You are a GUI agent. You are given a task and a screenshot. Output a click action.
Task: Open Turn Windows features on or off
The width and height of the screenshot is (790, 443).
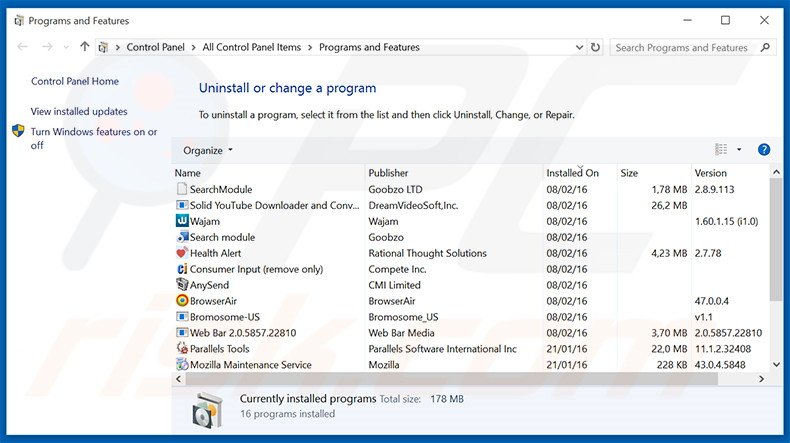pyautogui.click(x=94, y=138)
